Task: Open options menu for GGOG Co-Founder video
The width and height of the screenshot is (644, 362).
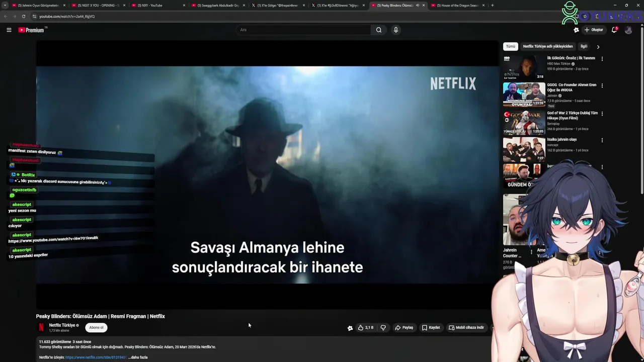Action: click(602, 85)
